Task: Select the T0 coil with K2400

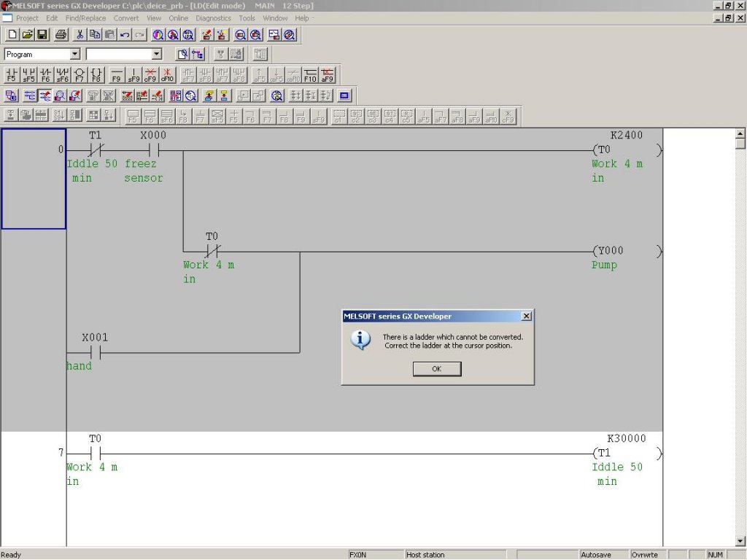Action: [627, 150]
